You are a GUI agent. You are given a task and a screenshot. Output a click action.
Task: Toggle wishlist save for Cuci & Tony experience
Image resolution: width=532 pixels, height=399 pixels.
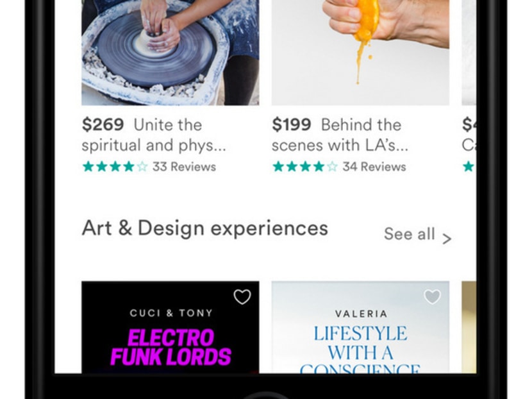click(x=242, y=297)
